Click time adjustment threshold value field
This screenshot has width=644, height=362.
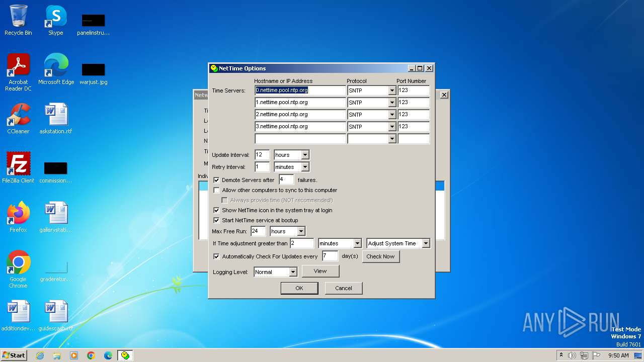click(302, 243)
